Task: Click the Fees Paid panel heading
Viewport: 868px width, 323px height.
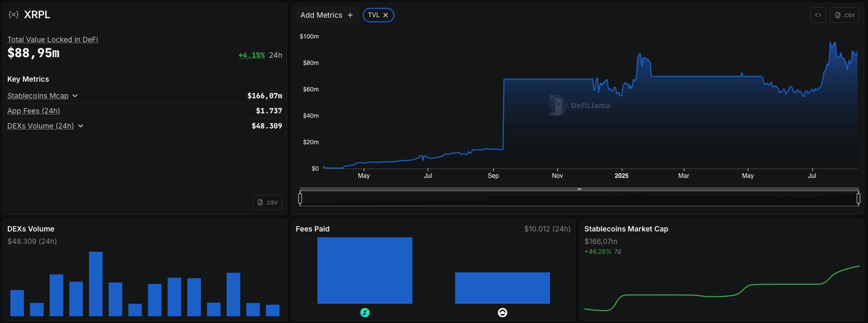Action: (313, 229)
